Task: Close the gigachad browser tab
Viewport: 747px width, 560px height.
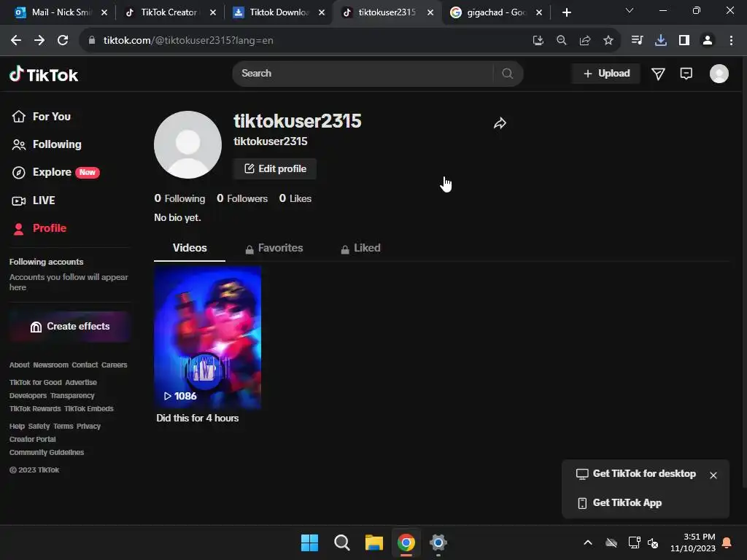Action: pyautogui.click(x=539, y=12)
